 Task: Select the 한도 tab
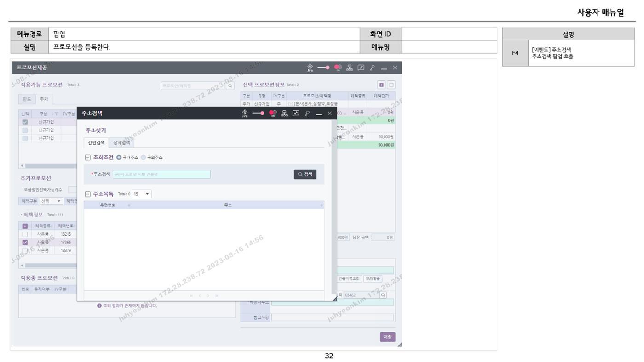point(27,99)
